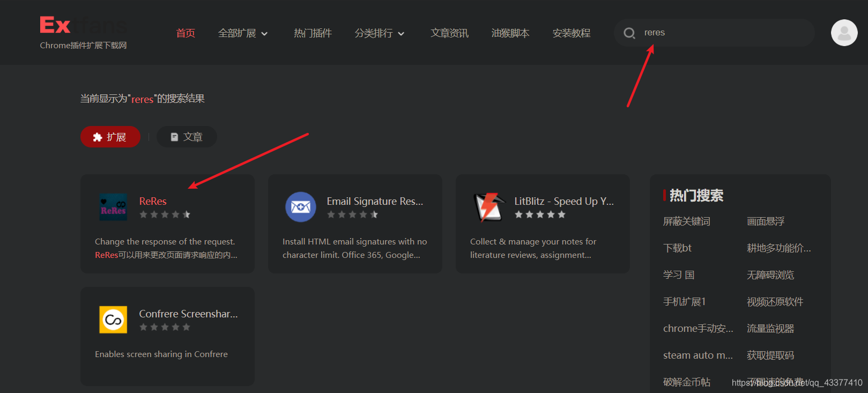Open LitBlitz - Speed Up Y... link

coord(564,201)
